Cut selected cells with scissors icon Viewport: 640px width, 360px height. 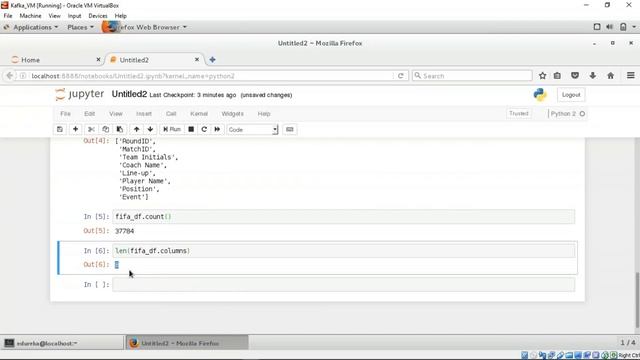tap(91, 129)
